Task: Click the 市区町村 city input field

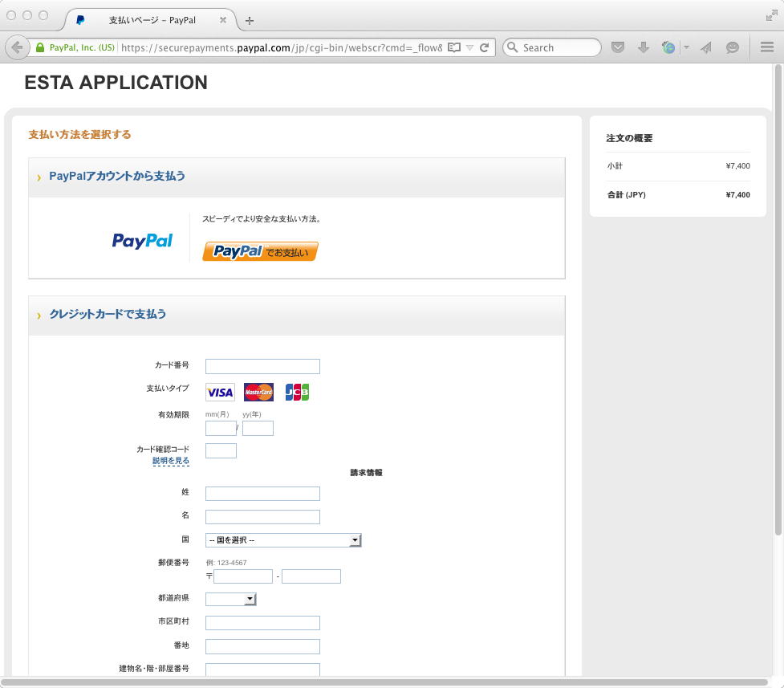Action: click(x=262, y=623)
